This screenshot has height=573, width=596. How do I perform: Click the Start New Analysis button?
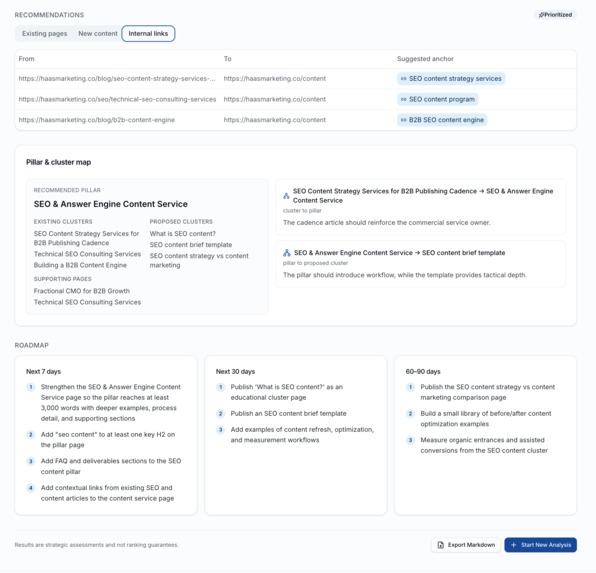point(541,545)
